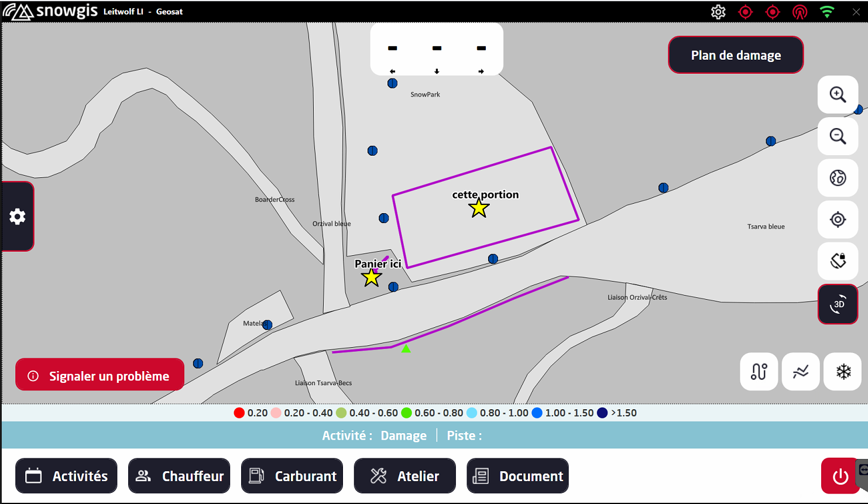This screenshot has width=868, height=504.
Task: Open the route path icon button
Action: click(x=759, y=372)
